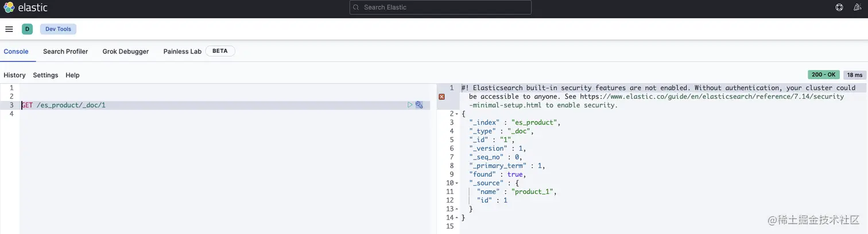Click editor line number 4
Image resolution: width=868 pixels, height=234 pixels.
[11, 114]
